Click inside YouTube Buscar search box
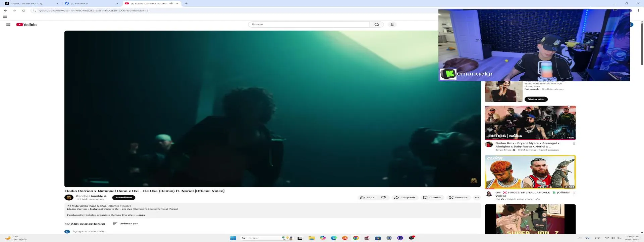Screen dimensions: 644x242 309,25
